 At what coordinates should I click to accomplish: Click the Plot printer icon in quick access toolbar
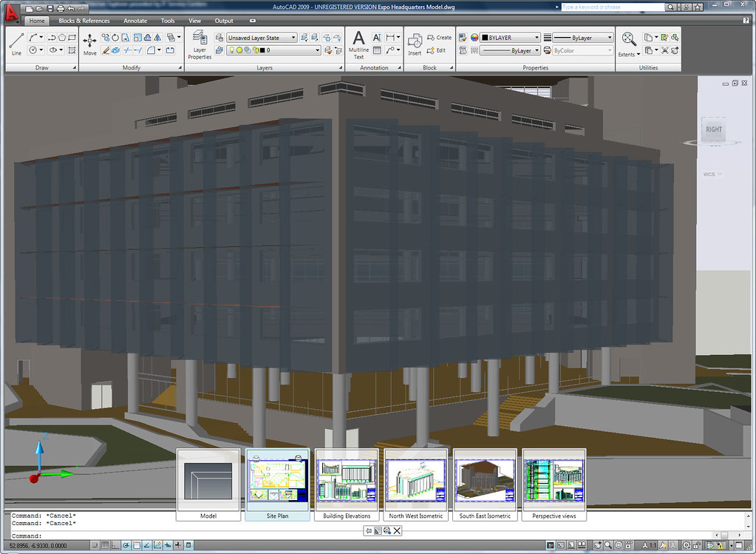(61, 8)
